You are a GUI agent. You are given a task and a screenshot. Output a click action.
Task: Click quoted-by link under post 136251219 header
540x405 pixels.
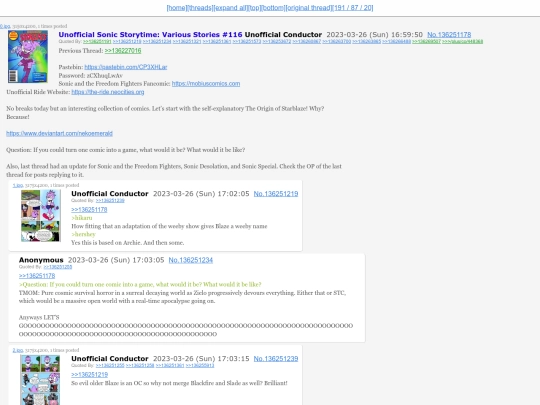click(110, 200)
